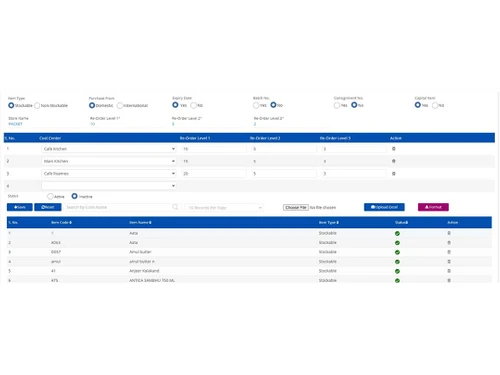500x375 pixels.
Task: Click Re-Order Level 2 field for Cafe Kitchen
Action: point(284,149)
